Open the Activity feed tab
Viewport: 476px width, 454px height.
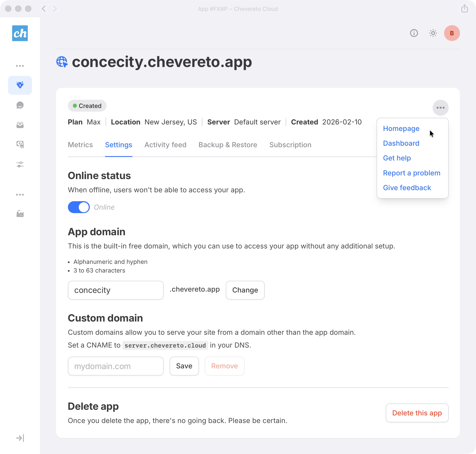[x=165, y=145]
